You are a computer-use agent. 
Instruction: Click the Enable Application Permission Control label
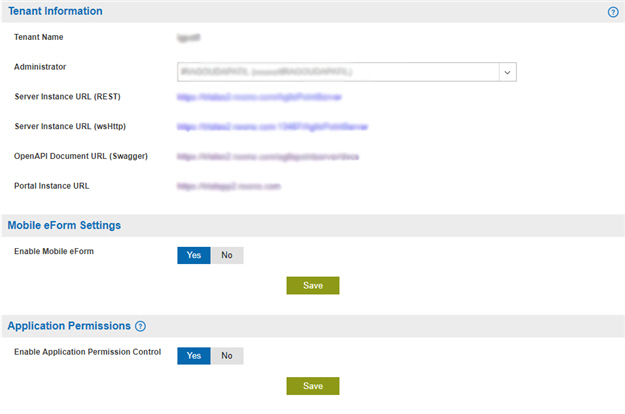88,352
